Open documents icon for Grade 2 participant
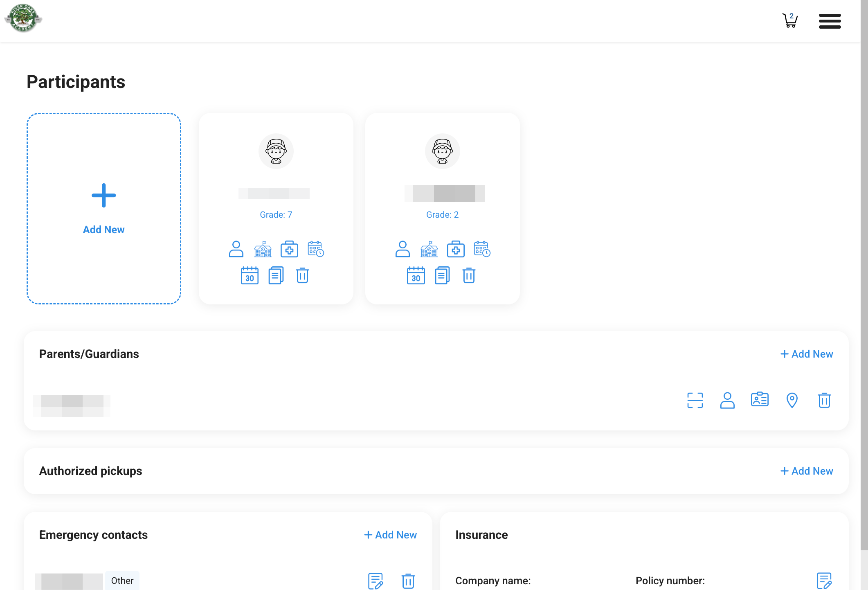Viewport: 868px width, 590px height. pyautogui.click(x=443, y=275)
